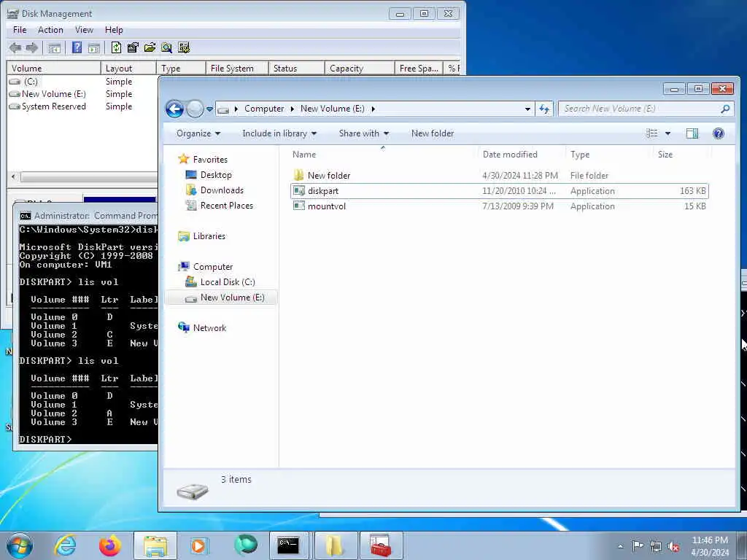Expand the breadcrumb arrow after New Volume (E:)
This screenshot has height=560, width=747.
[x=373, y=109]
